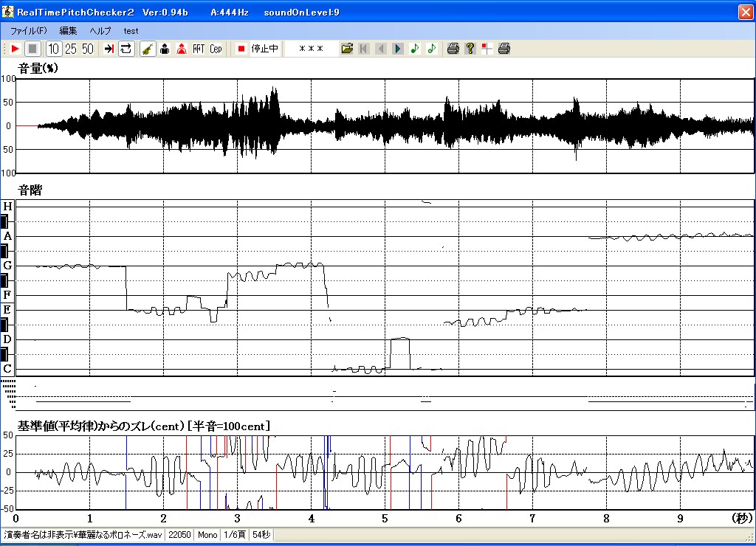Click the black key between D and C
The width and height of the screenshot is (756, 546).
click(x=4, y=355)
